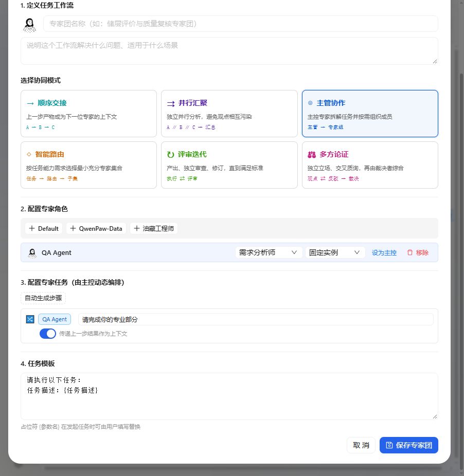Viewport: 464px width, 476px height.
Task: Open the 需求分析师 role dropdown
Action: coord(269,252)
